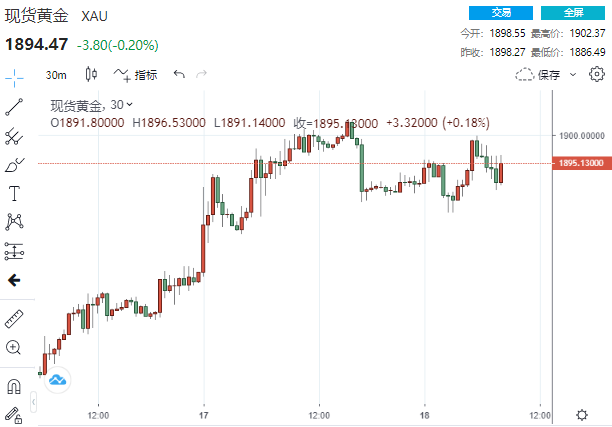This screenshot has width=612, height=427.
Task: Open the candlestick chart style selector
Action: click(x=92, y=74)
